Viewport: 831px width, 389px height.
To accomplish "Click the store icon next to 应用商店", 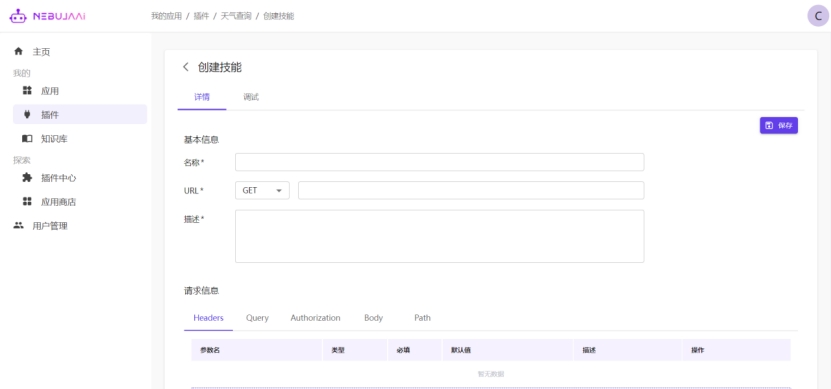I will pos(27,201).
